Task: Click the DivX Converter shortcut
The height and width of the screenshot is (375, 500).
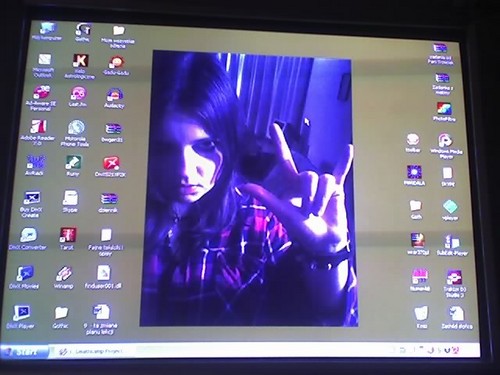Action: [28, 239]
